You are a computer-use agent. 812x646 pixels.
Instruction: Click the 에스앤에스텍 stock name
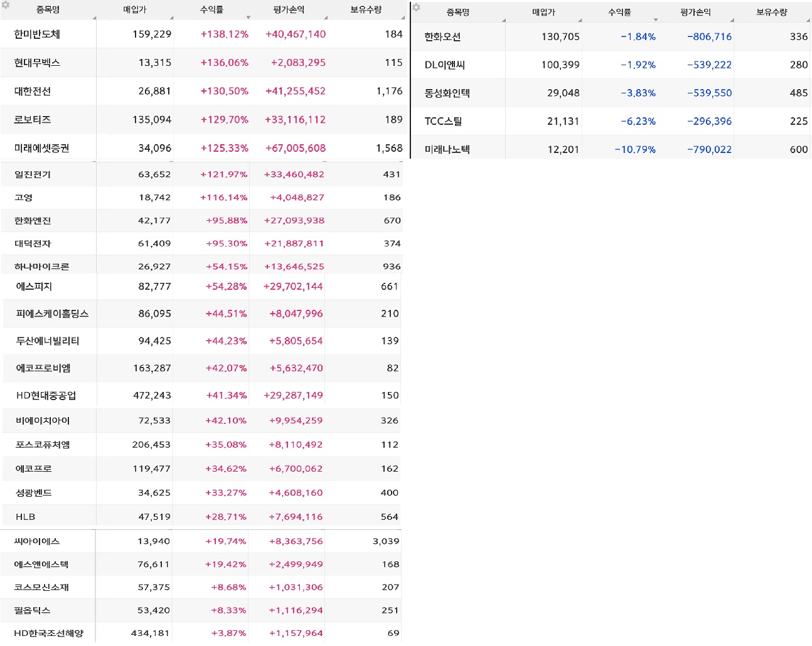click(x=41, y=564)
